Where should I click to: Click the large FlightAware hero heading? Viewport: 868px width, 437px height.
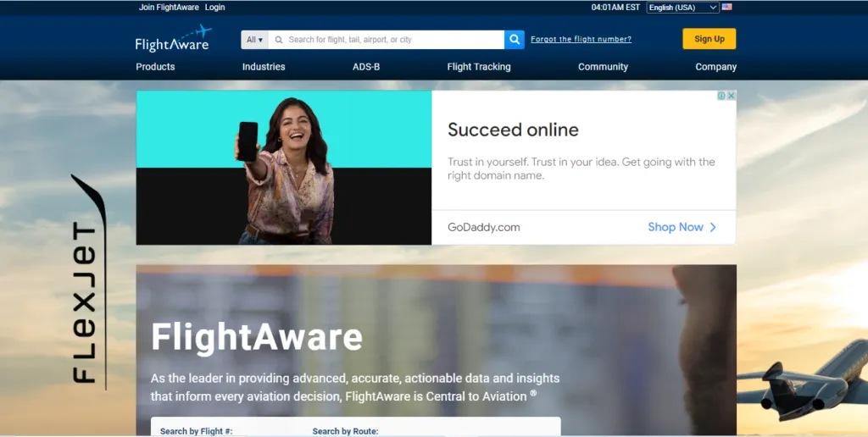[257, 337]
